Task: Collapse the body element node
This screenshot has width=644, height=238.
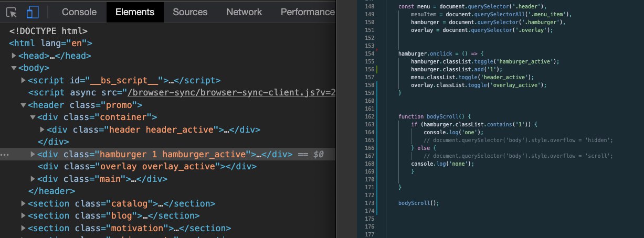Action: coord(14,68)
